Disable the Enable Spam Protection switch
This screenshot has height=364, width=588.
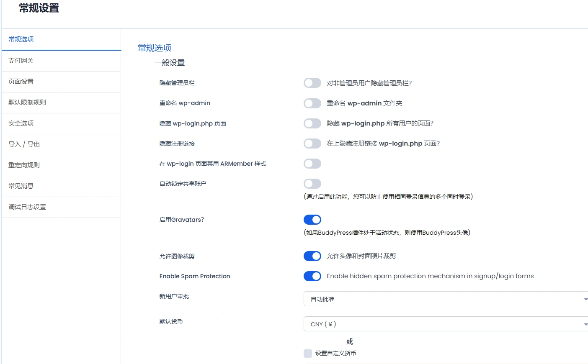click(x=312, y=276)
